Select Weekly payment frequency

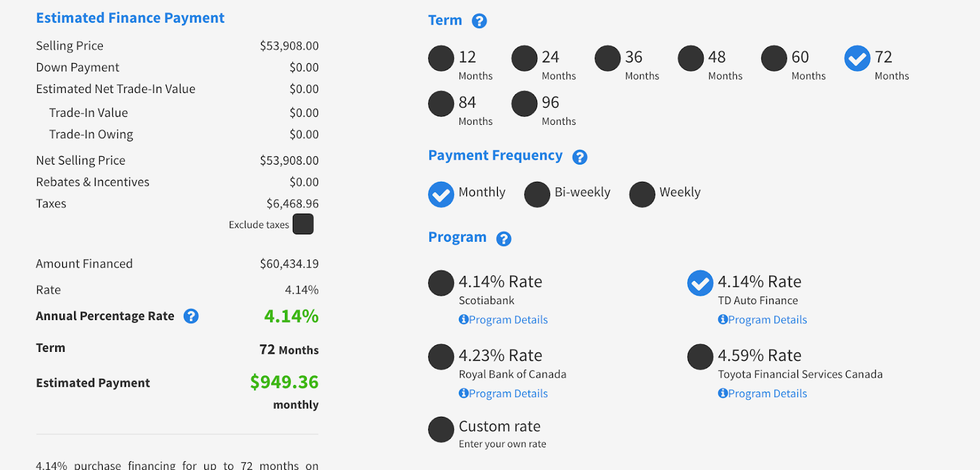pos(642,195)
